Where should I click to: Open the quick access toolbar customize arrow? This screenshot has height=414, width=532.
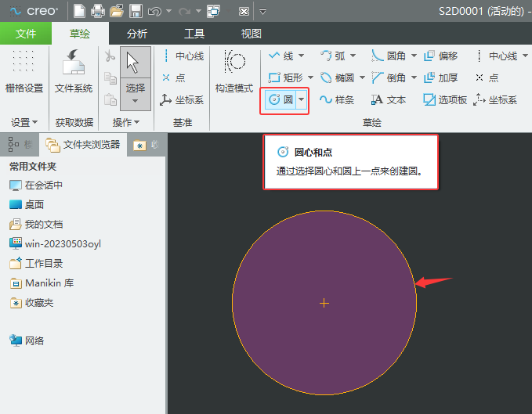pyautogui.click(x=262, y=12)
